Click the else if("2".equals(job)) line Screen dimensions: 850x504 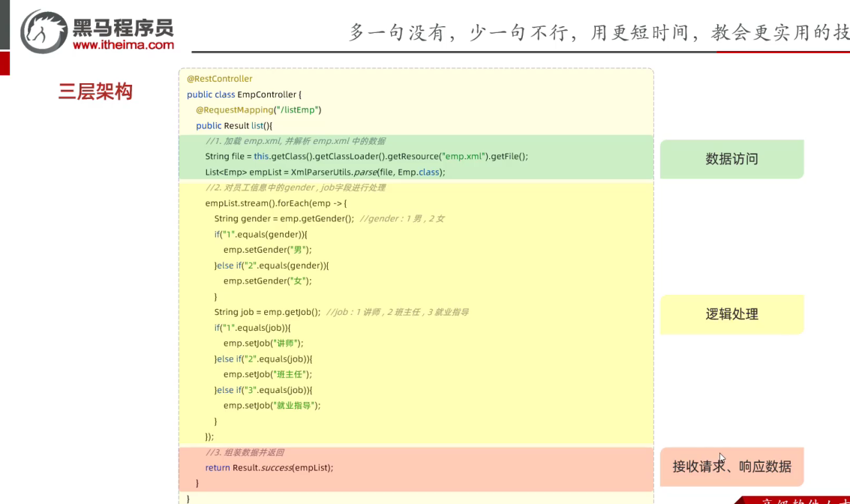point(263,359)
